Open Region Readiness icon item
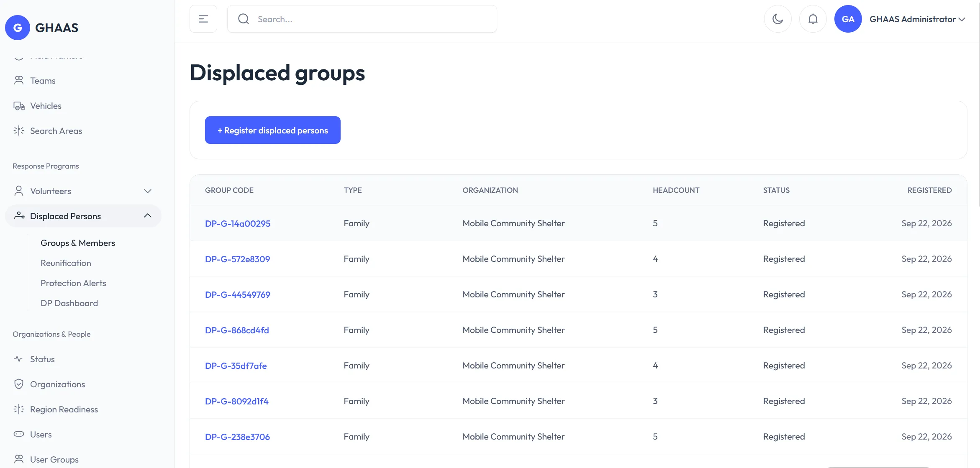The image size is (980, 468). click(19, 409)
